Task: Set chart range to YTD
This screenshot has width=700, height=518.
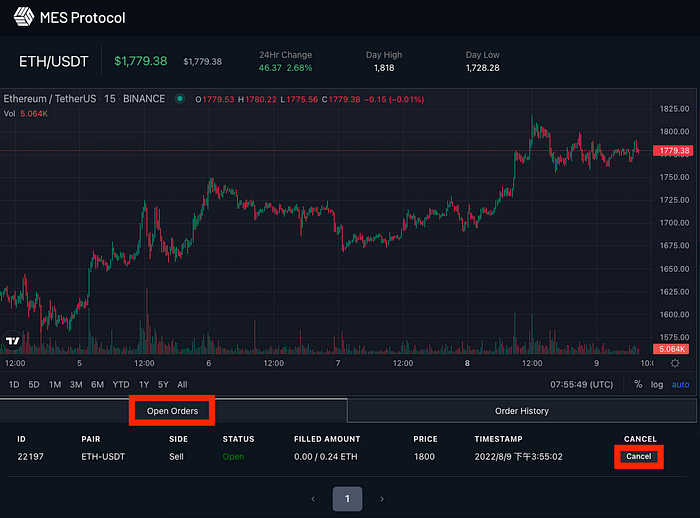Action: click(x=121, y=384)
